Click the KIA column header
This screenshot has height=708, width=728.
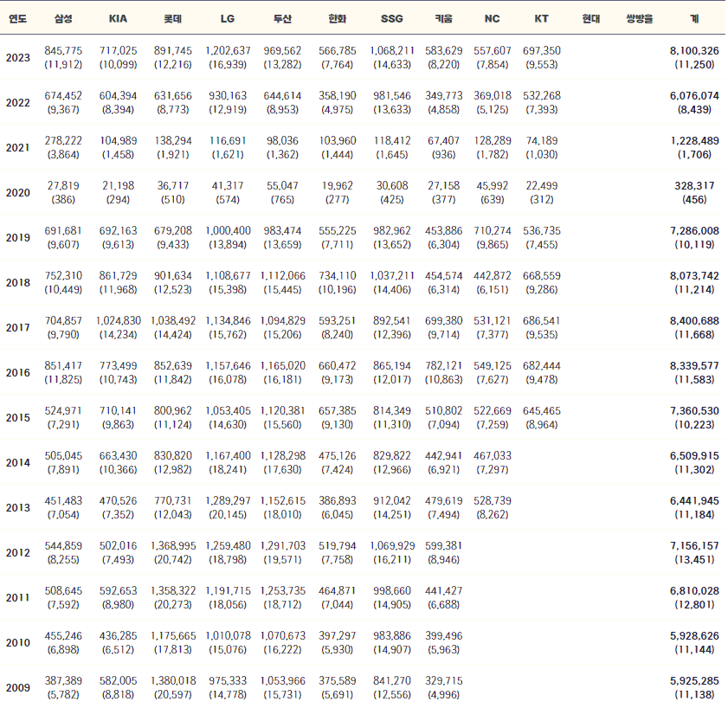pyautogui.click(x=118, y=18)
